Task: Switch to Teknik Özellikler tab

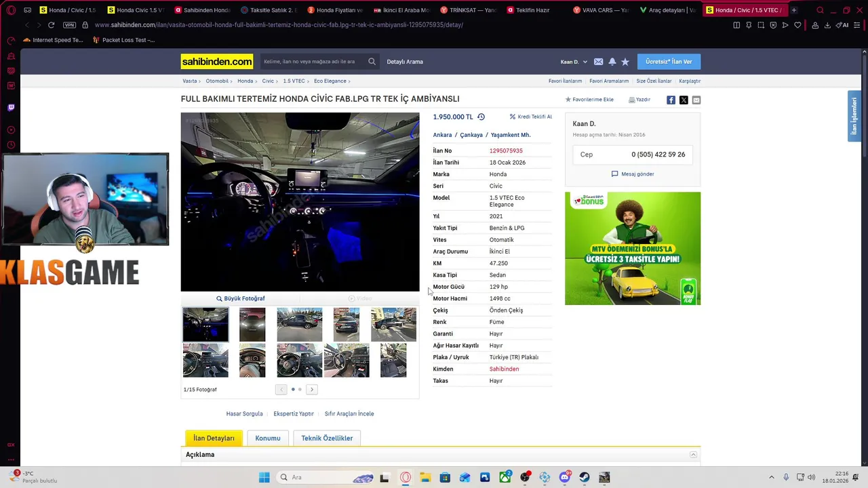Action: (x=327, y=438)
